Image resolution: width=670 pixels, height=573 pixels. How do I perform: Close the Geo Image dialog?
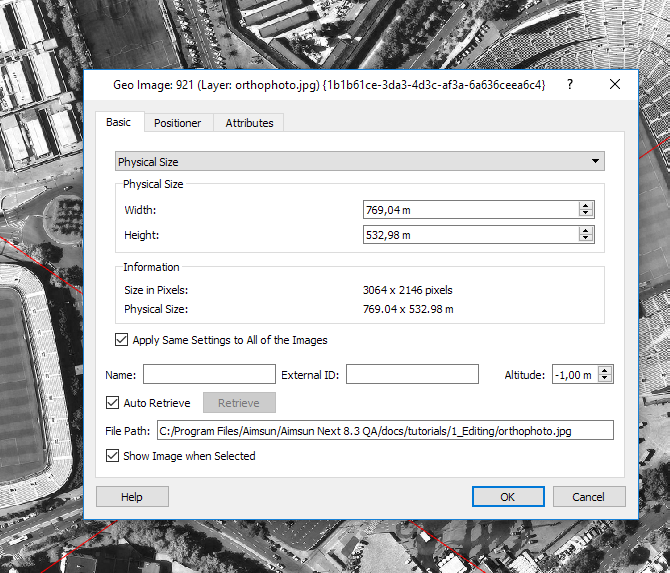click(x=615, y=85)
